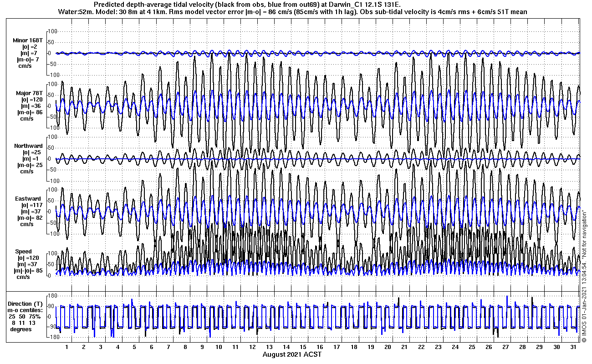592x364 pixels.
Task: Click the 'degrees' unit label
Action: [x=21, y=329]
